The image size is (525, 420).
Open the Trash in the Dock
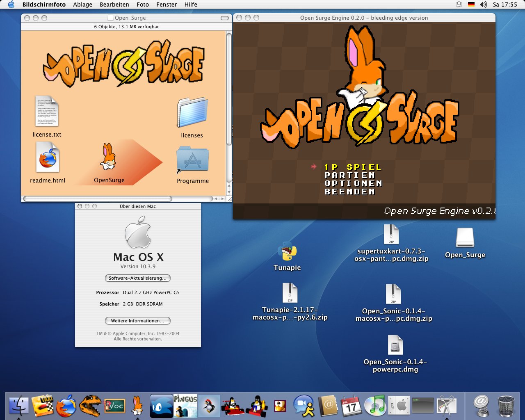point(506,406)
